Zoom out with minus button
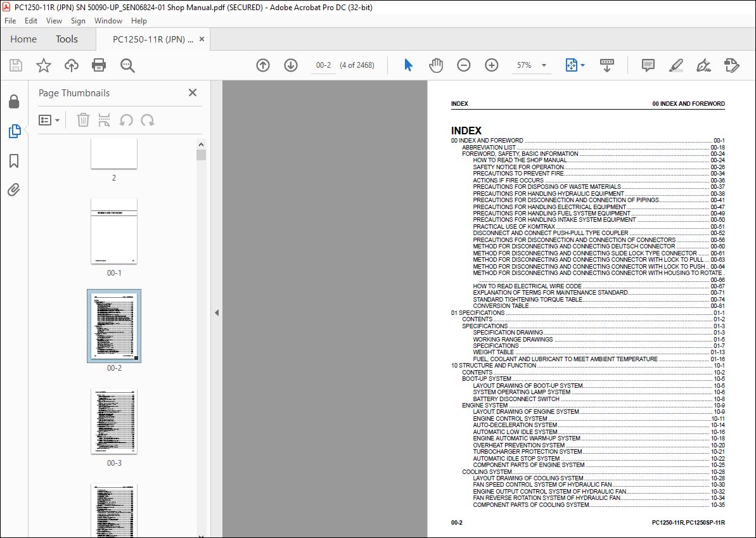756x538 pixels. click(x=463, y=65)
